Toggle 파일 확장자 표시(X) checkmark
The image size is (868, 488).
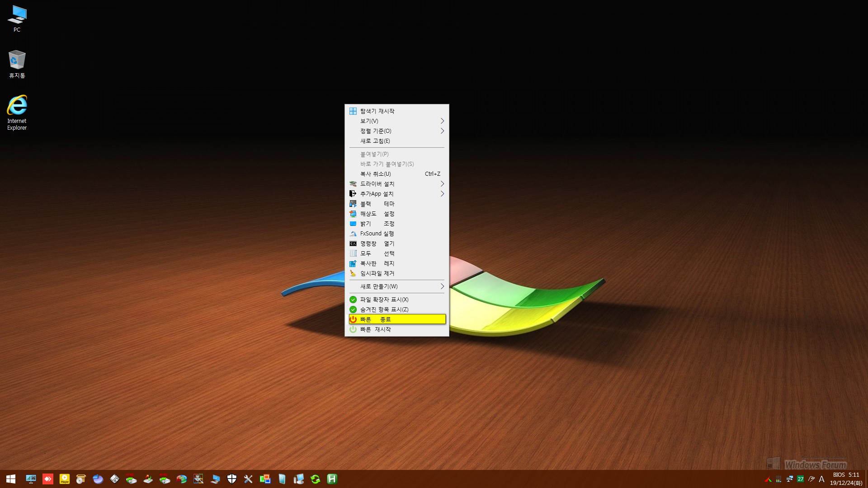click(396, 300)
